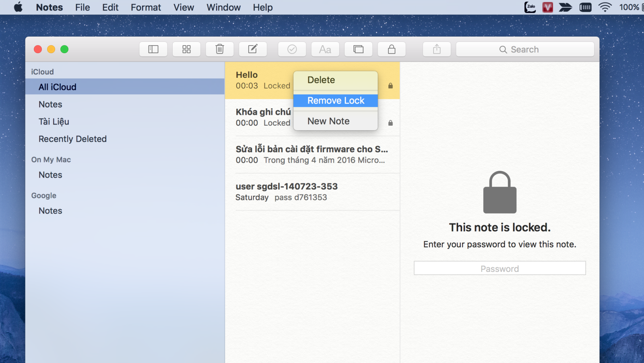
Task: Click the Password field
Action: click(x=500, y=268)
